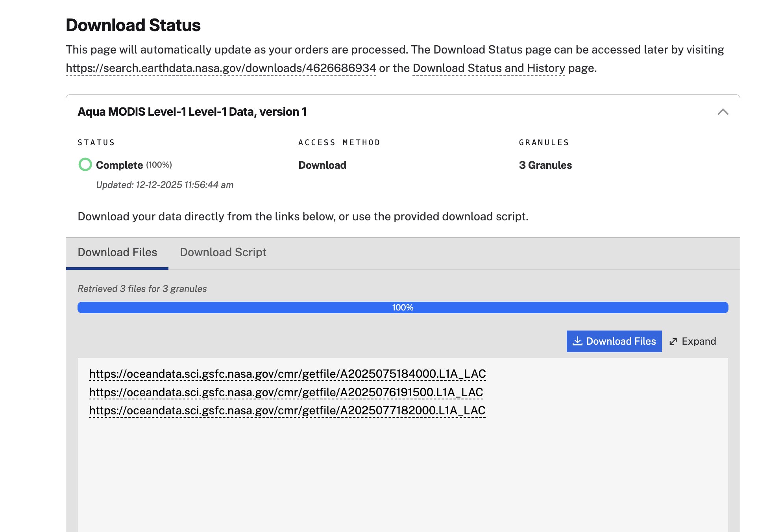Click the Download Files blue button

[x=614, y=341]
